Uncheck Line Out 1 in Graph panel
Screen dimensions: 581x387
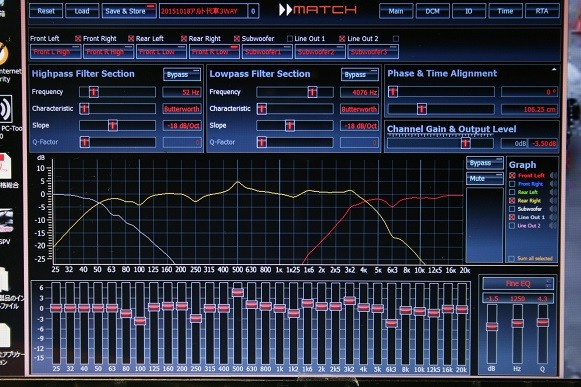coord(512,217)
